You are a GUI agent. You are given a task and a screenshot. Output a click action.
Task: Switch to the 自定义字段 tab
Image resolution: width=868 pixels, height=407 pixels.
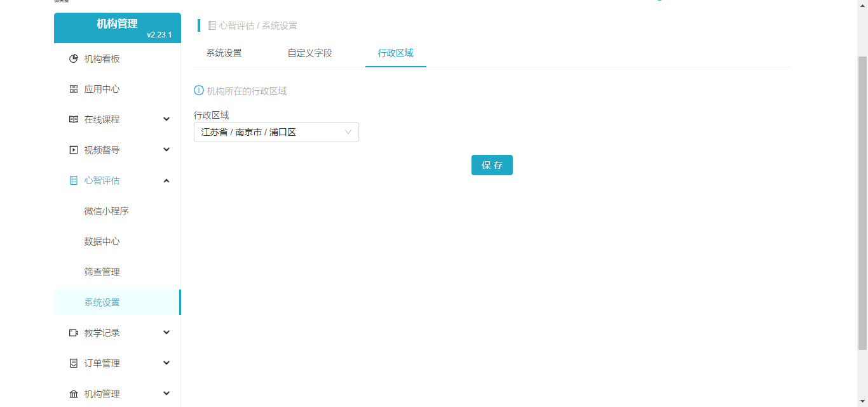[x=309, y=53]
